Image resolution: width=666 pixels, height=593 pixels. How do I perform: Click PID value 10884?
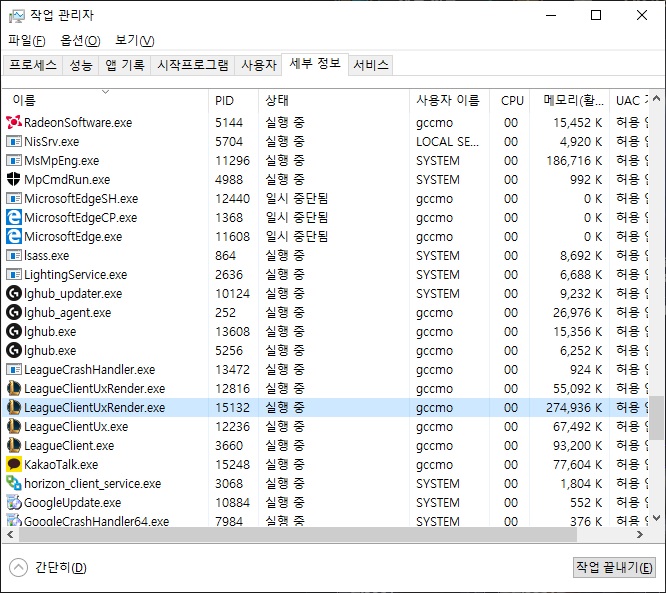pos(232,503)
